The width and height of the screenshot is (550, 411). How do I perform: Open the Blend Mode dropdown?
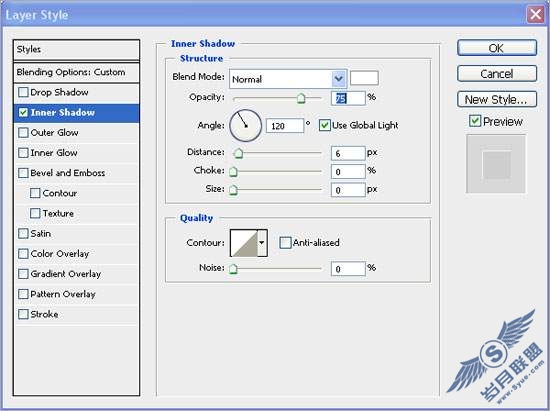coord(288,79)
